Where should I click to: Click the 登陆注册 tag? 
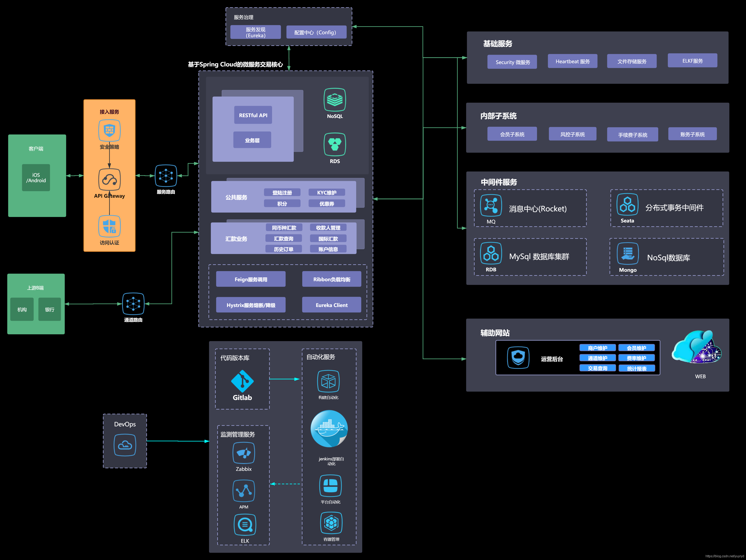click(282, 192)
